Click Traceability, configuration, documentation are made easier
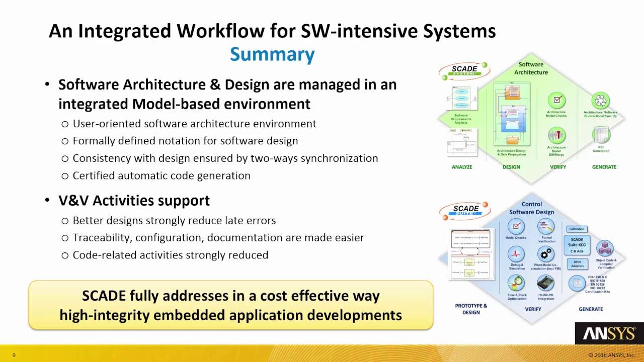644x362 pixels. pos(218,238)
